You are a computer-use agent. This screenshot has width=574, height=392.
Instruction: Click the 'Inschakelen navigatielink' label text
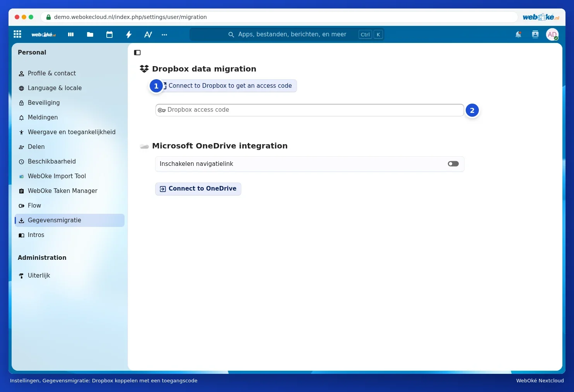[x=196, y=164]
